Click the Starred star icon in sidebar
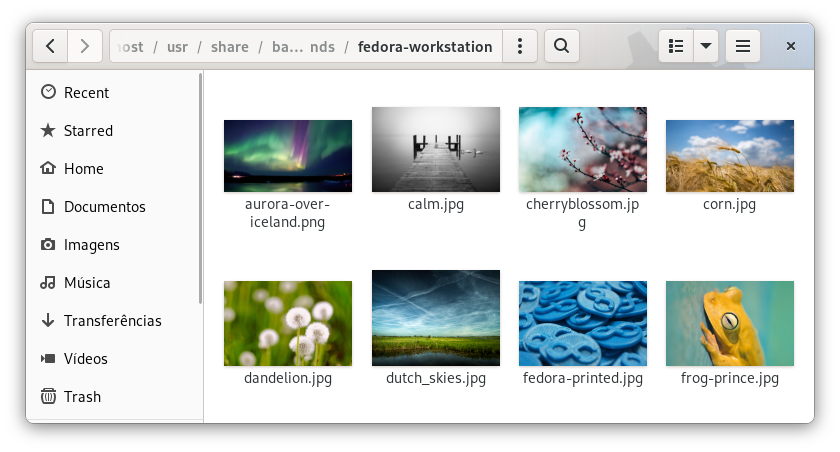Screen dimensions: 840x452 pos(48,130)
